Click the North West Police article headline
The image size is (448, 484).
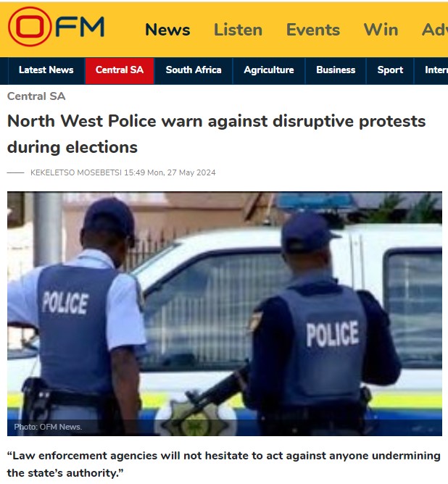[x=216, y=134]
